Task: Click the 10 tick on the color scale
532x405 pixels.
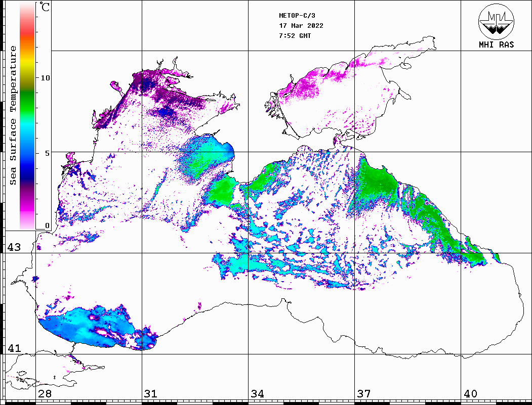Action: click(x=45, y=78)
